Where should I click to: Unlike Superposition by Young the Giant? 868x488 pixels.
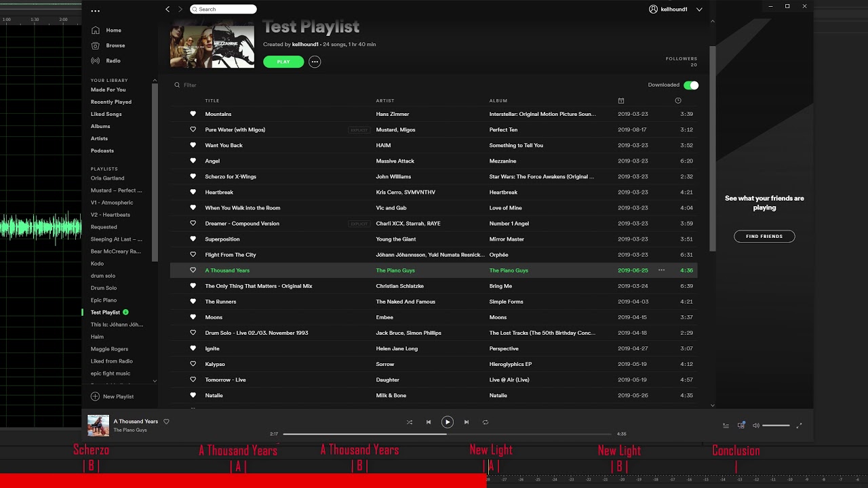click(x=193, y=239)
